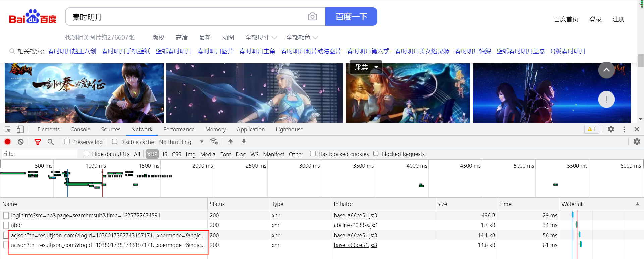644x259 pixels.
Task: Select the abdr request row checkbox
Action: pos(6,225)
